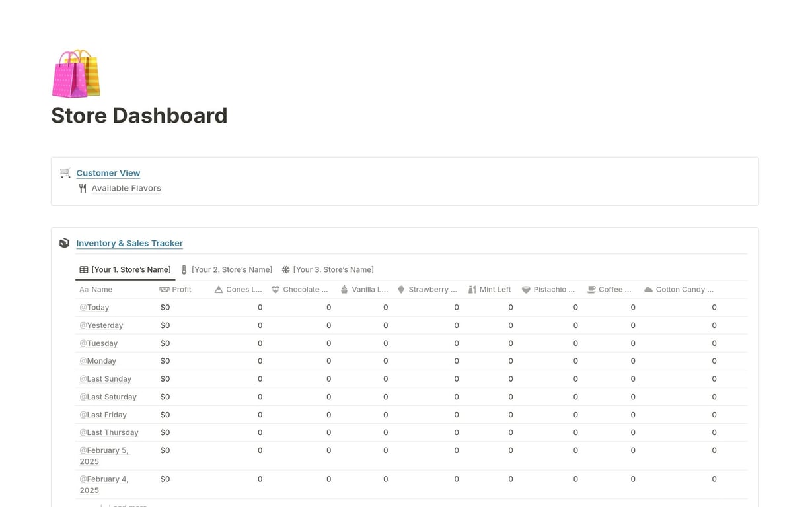
Task: Click the Mint Left column header
Action: pos(490,290)
